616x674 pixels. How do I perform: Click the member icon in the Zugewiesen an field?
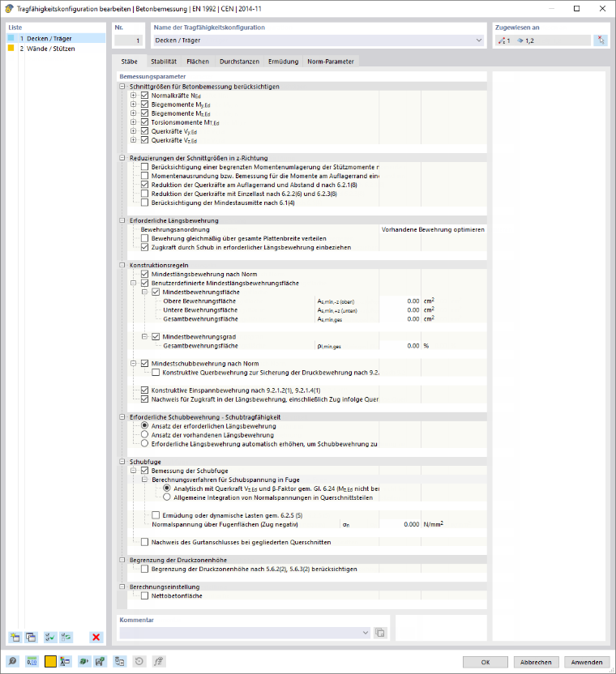502,41
